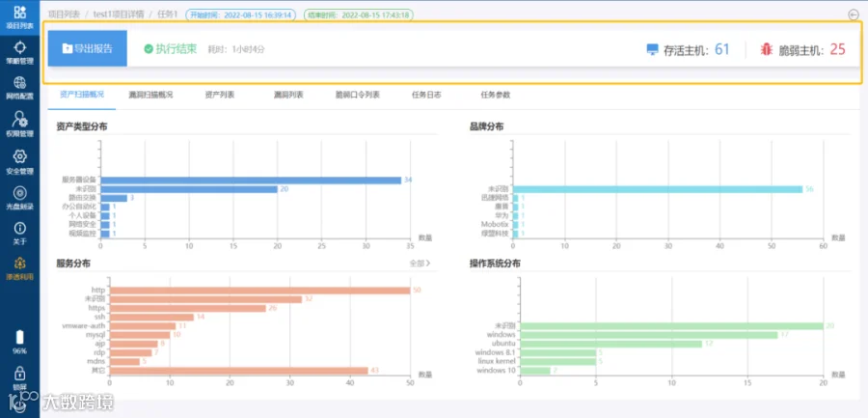Click the 脆弱主机 count 25

837,49
